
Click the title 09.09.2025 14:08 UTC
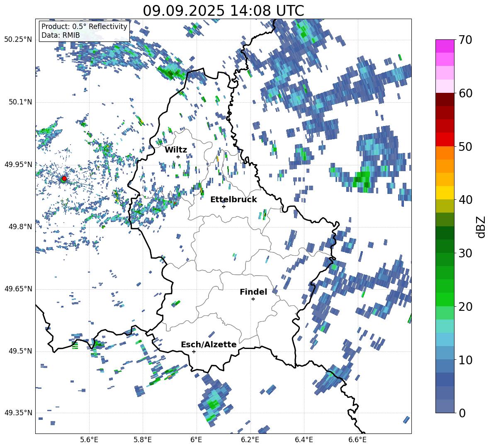[223, 11]
